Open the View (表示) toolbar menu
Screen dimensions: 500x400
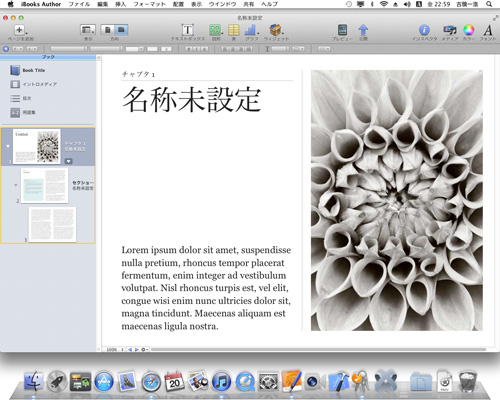point(88,30)
